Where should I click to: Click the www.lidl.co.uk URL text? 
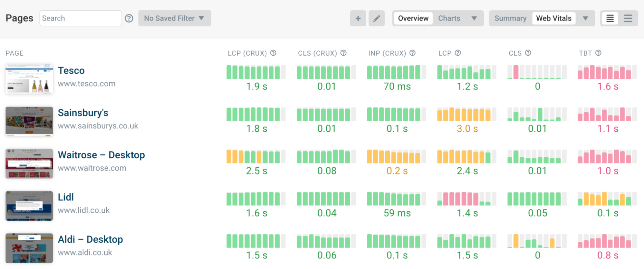click(x=84, y=210)
